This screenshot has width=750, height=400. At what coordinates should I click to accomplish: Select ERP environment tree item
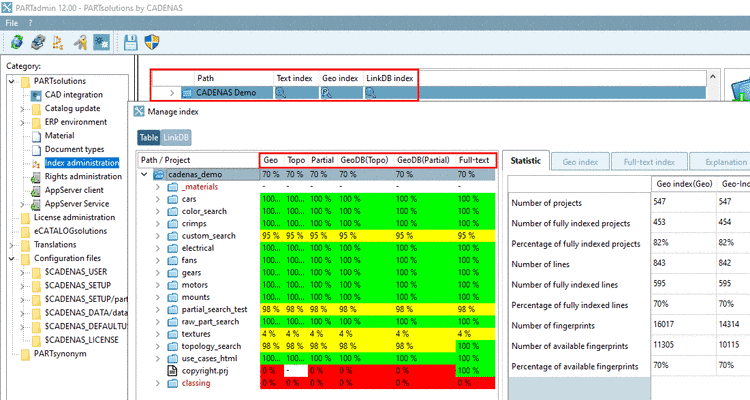click(x=76, y=122)
